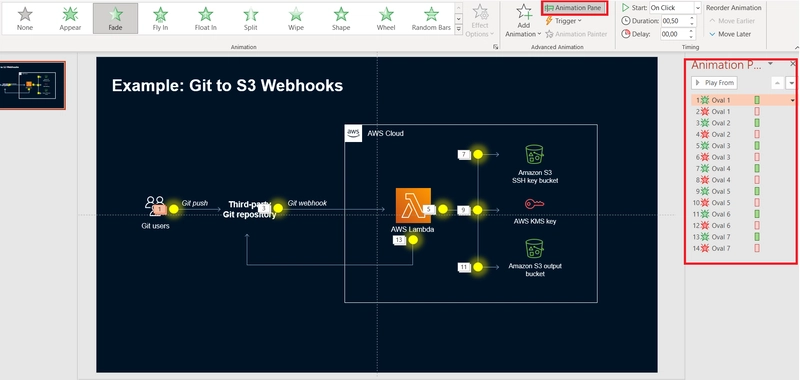
Task: Open Animation group dialog launcher
Action: 495,47
